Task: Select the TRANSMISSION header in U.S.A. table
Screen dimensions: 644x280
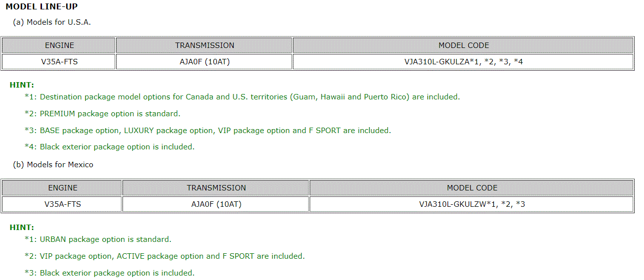Action: 204,46
